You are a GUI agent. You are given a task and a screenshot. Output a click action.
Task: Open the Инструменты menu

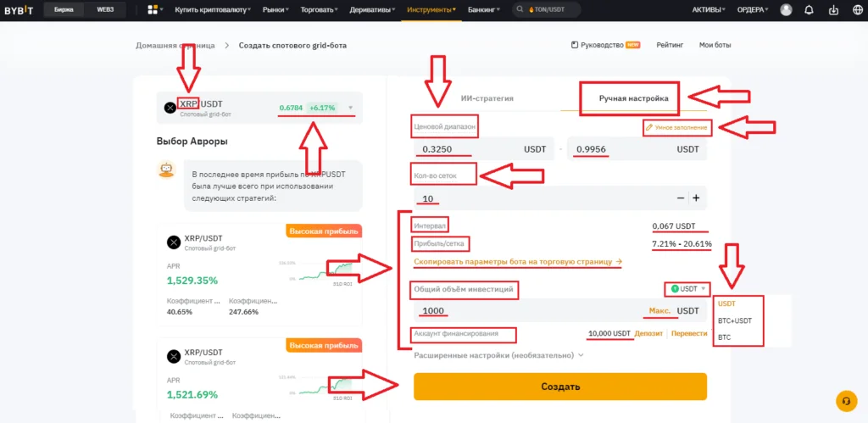click(431, 9)
